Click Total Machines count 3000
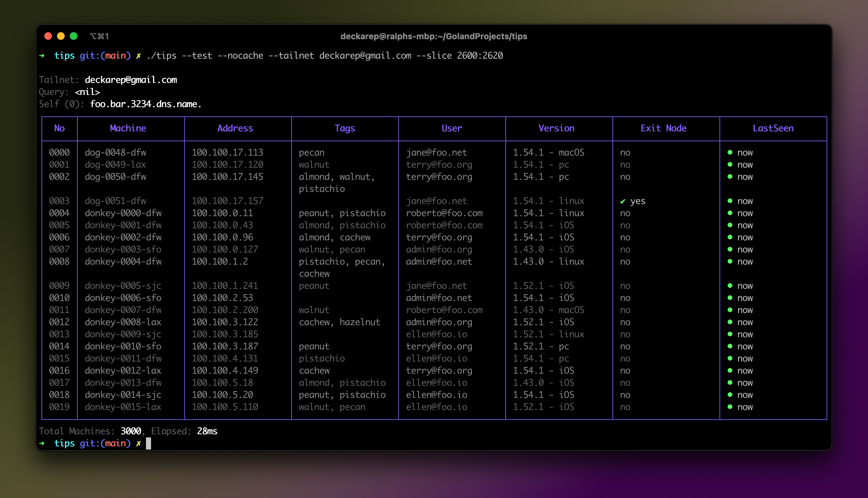 [x=131, y=431]
